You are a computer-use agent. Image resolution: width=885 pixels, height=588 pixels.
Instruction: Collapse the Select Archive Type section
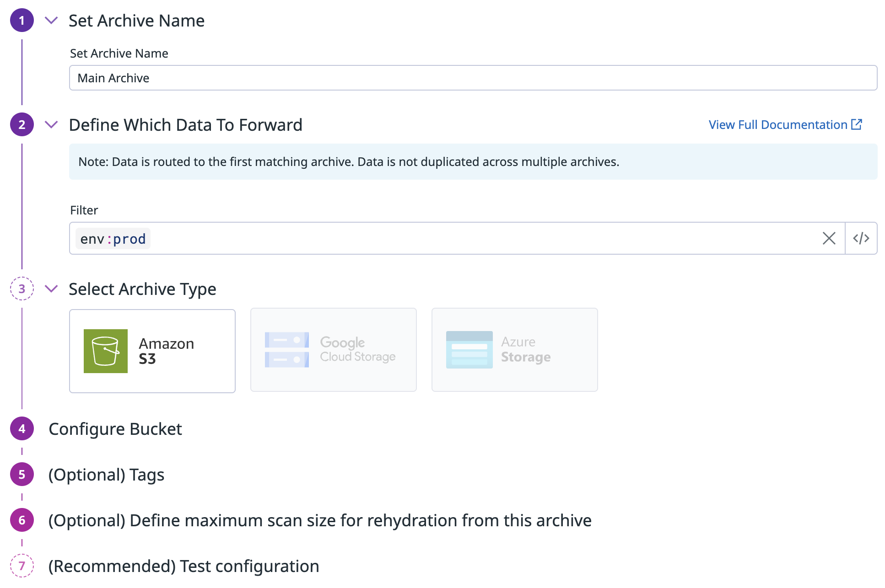51,289
